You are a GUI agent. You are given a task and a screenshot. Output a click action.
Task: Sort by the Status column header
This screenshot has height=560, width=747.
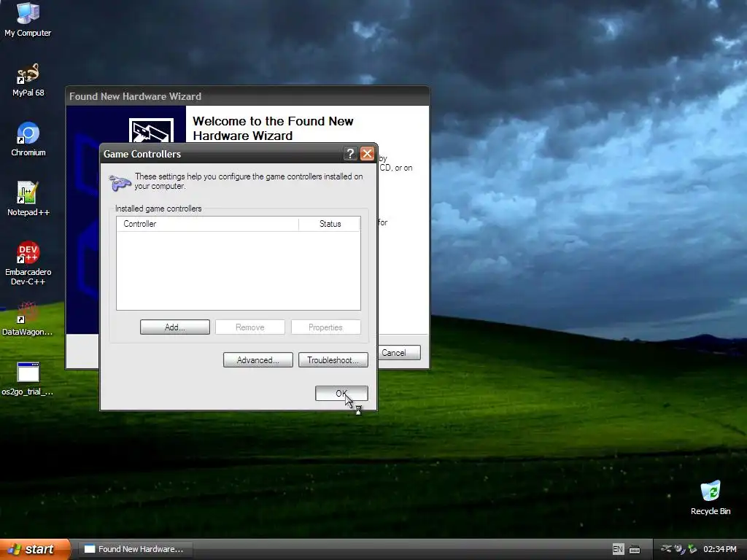tap(330, 224)
